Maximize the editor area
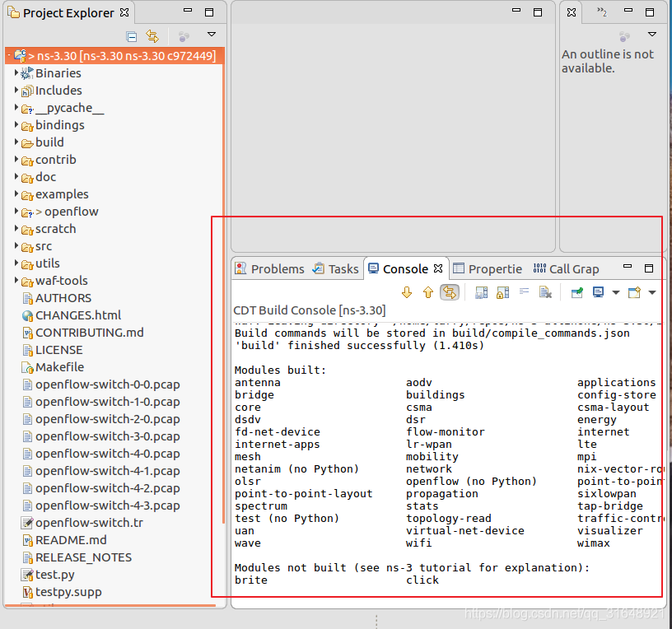672x629 pixels. pos(538,12)
